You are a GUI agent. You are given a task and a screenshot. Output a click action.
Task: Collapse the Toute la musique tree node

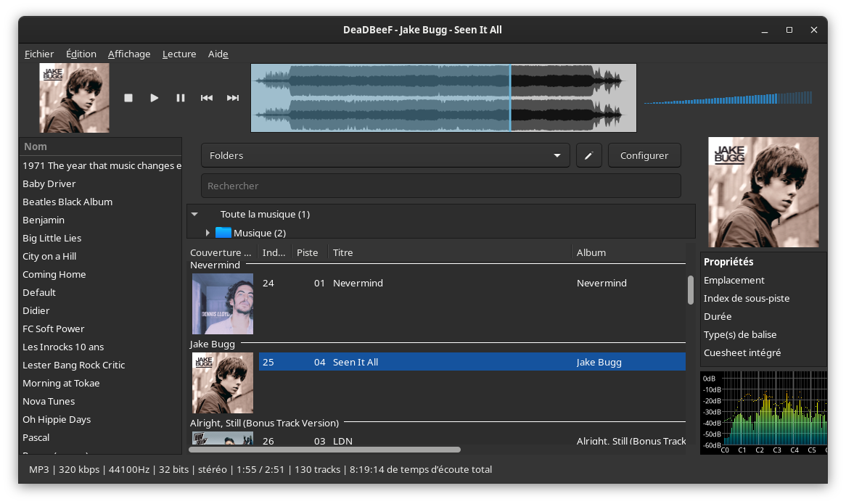pos(194,215)
